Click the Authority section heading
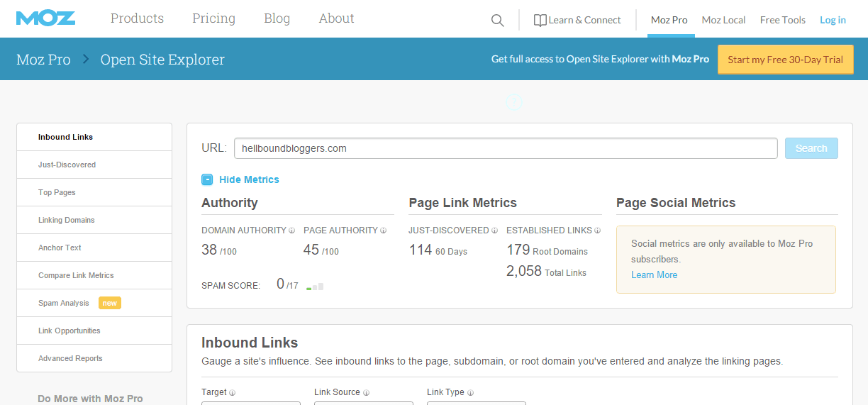This screenshot has height=405, width=868. coord(230,203)
